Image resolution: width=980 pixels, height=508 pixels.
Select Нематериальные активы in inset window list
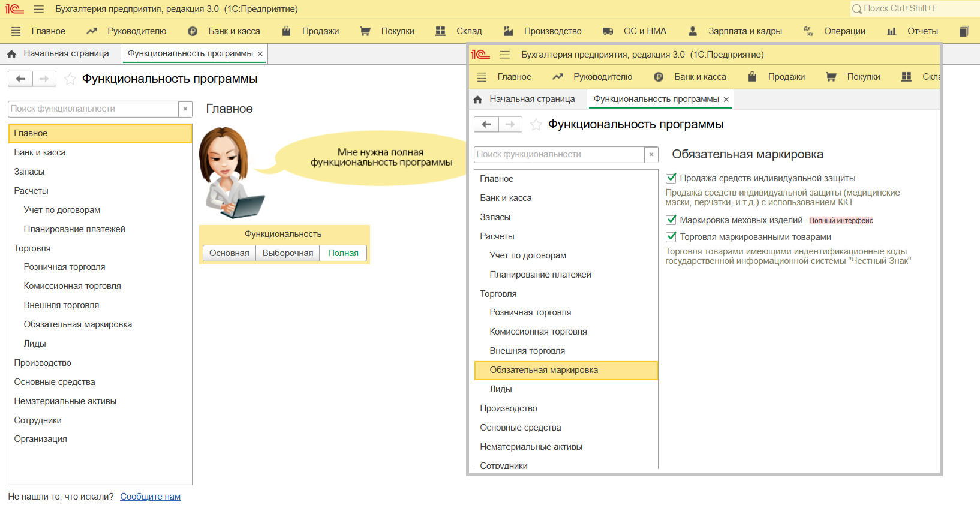tap(566, 447)
